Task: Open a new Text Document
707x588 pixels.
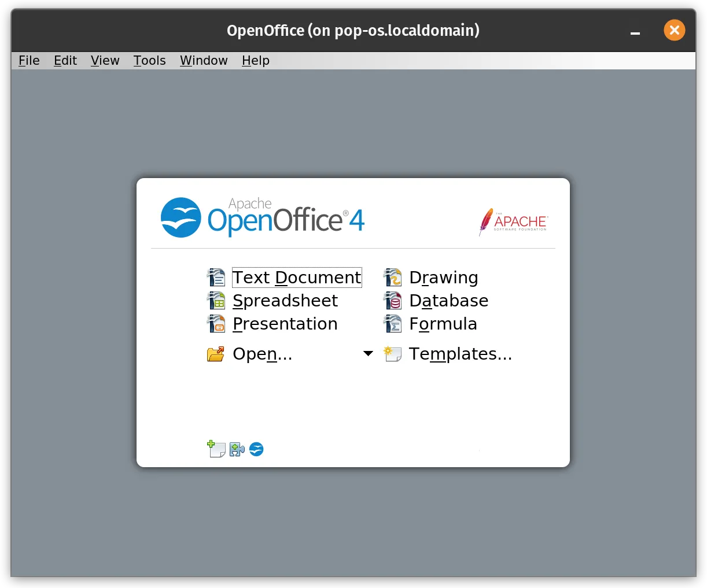Action: point(296,277)
